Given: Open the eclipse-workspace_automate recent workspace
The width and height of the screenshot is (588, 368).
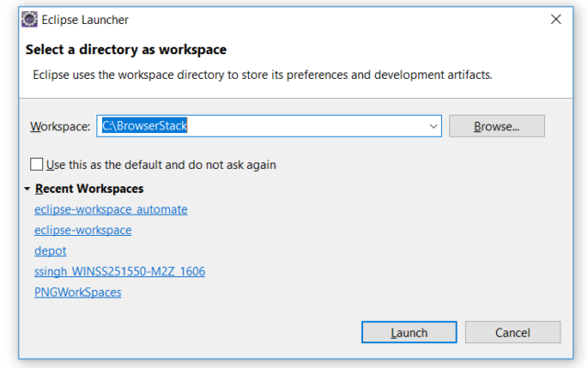Looking at the screenshot, I should pos(110,209).
